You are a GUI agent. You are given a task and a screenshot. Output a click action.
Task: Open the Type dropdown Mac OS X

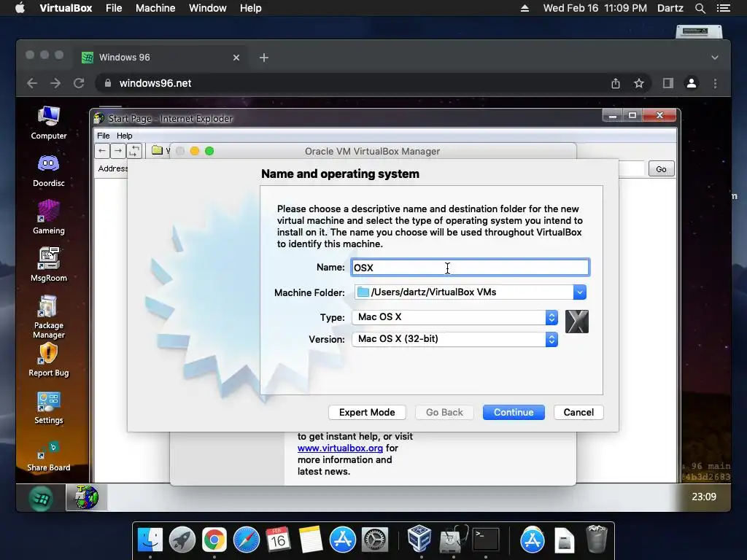click(454, 317)
